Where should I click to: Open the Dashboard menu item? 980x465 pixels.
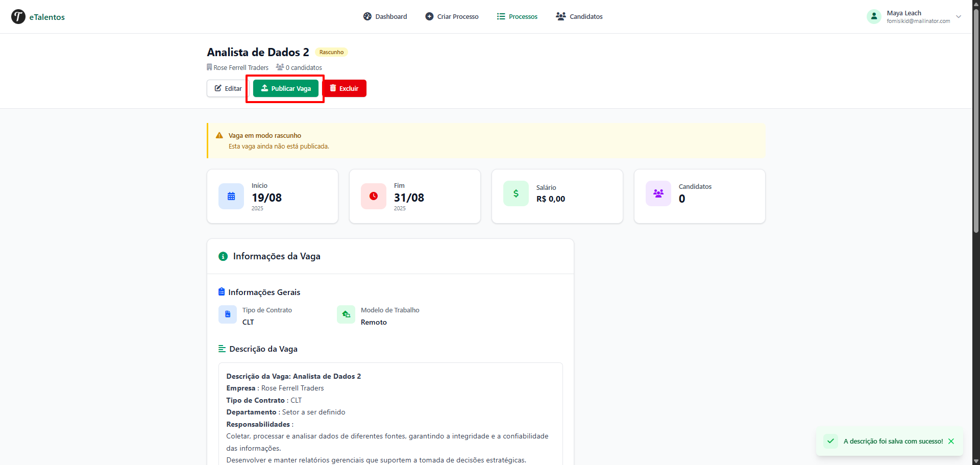(385, 16)
